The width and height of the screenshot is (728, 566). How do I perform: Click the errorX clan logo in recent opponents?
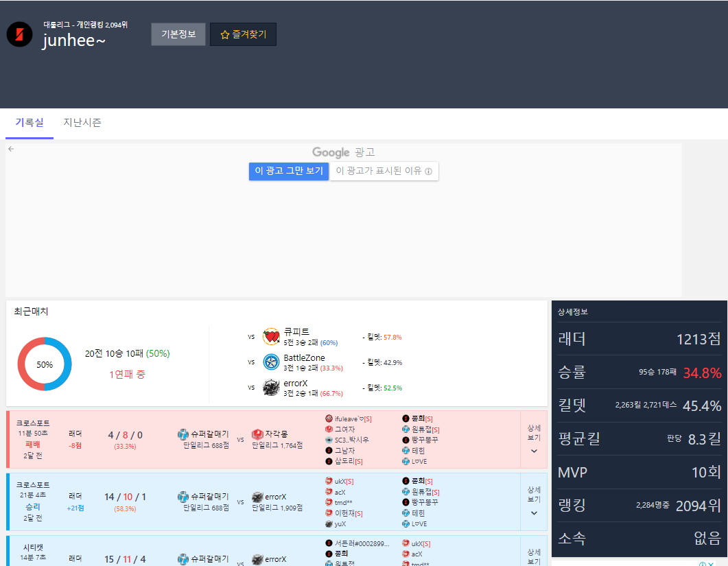(x=271, y=388)
